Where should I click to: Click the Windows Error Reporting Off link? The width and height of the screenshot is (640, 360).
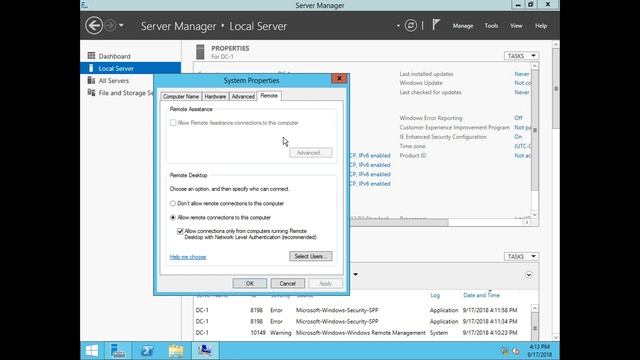tap(518, 118)
